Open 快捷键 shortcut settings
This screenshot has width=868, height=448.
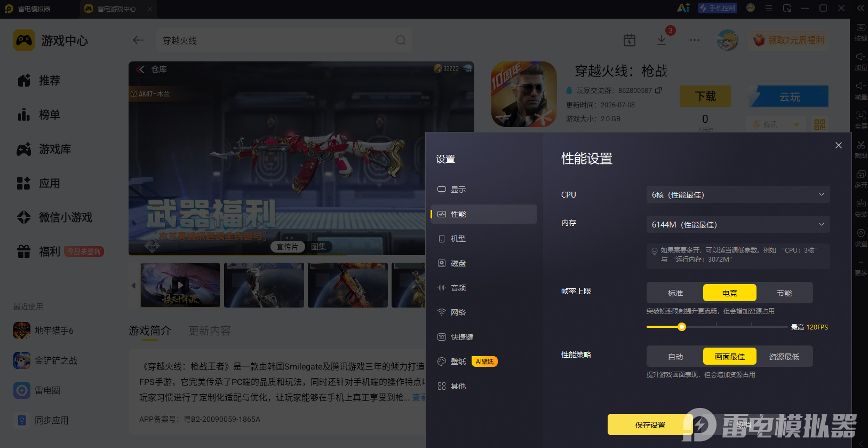(x=484, y=337)
